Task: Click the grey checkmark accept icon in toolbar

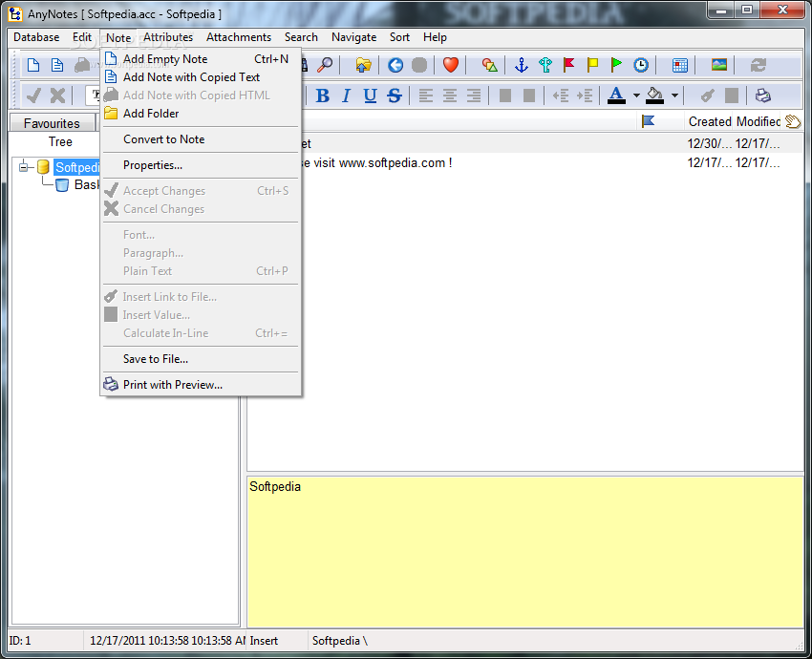Action: click(33, 96)
